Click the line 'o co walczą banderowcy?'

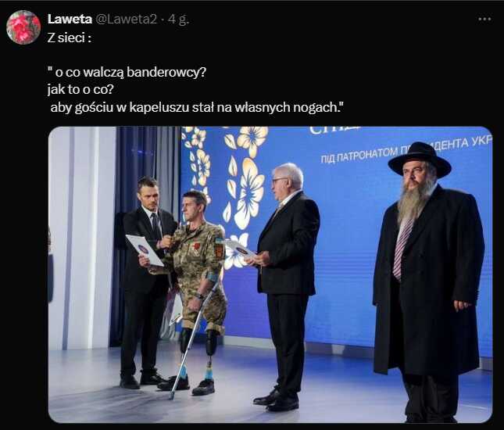[127, 73]
